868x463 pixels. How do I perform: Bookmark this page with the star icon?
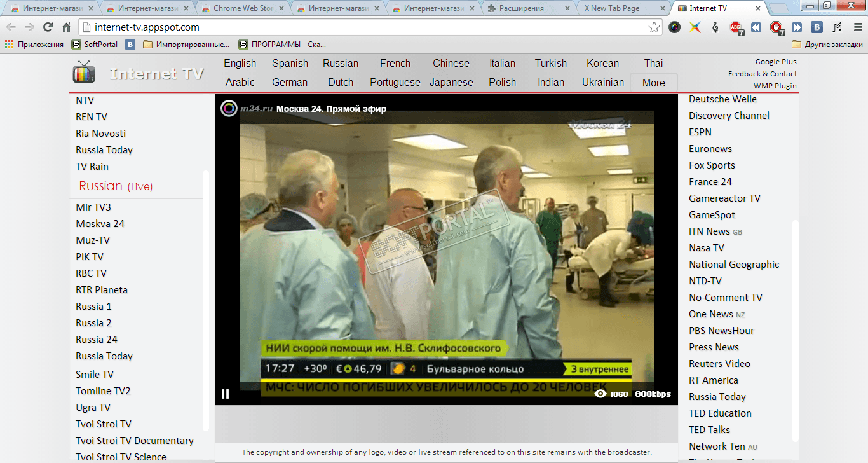[x=654, y=27]
